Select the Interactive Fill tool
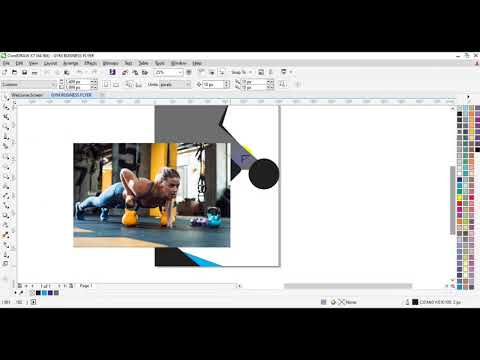 pyautogui.click(x=6, y=245)
